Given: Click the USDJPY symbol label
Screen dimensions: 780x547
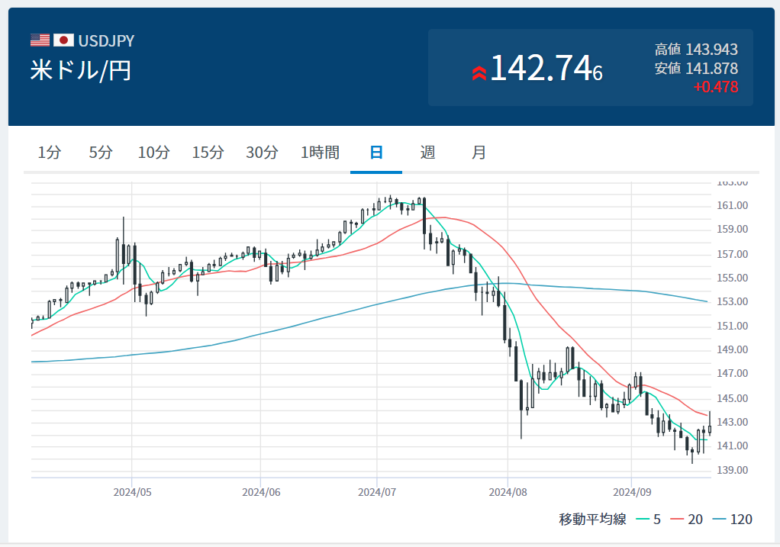Looking at the screenshot, I should coord(106,41).
